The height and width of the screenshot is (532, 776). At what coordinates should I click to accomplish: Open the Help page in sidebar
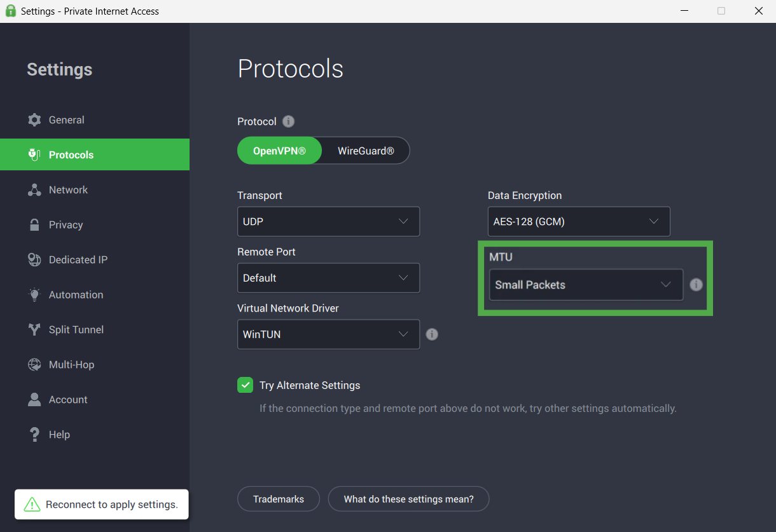[x=95, y=434]
